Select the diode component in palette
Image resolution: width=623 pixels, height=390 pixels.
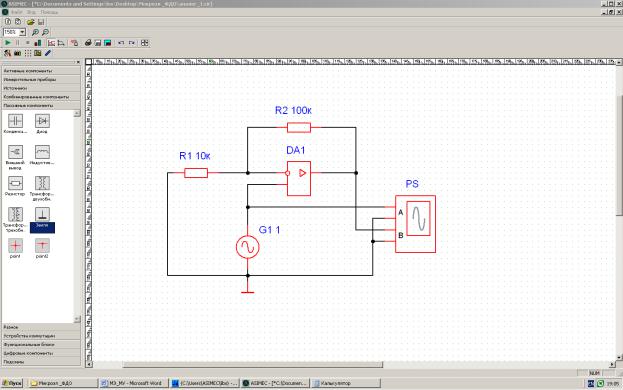click(x=42, y=121)
